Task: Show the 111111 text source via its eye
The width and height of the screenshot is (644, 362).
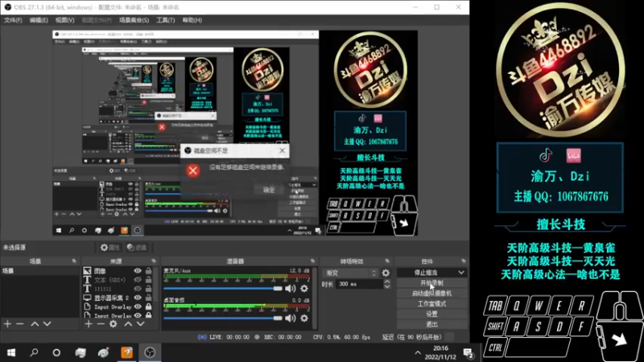Action: pos(138,289)
